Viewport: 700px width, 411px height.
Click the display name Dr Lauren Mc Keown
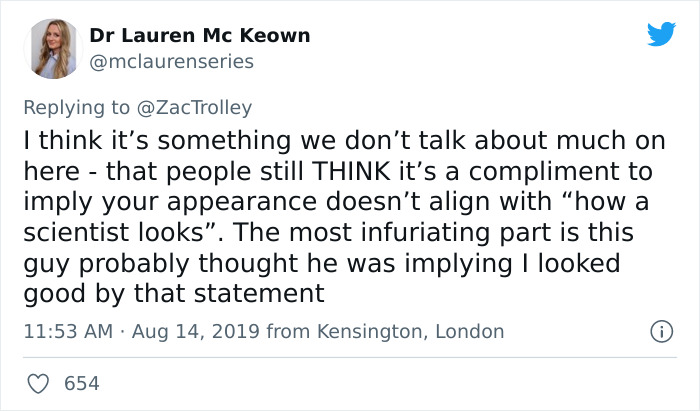199,36
